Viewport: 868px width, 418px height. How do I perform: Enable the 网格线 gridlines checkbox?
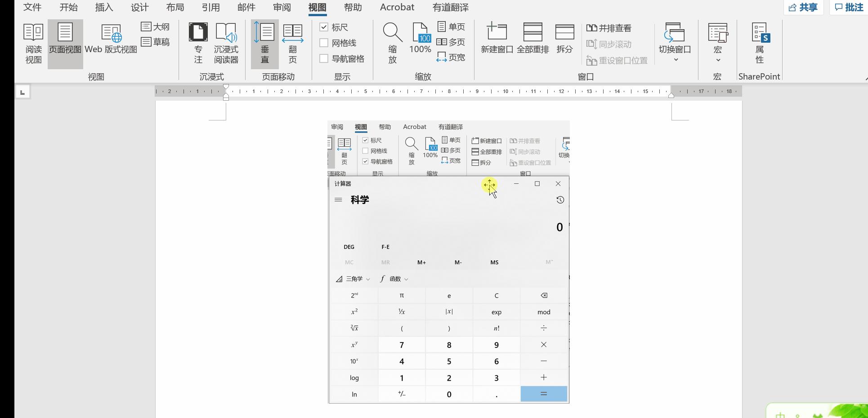pos(324,43)
